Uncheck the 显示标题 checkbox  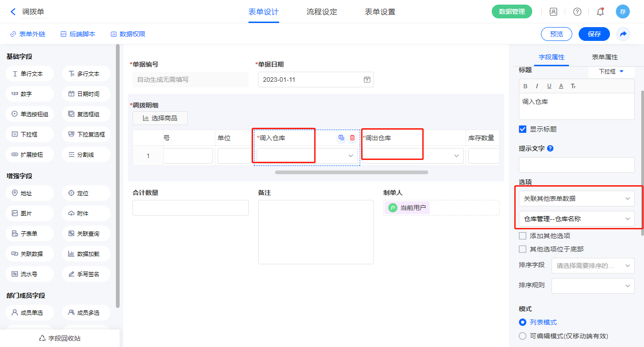[x=523, y=129]
